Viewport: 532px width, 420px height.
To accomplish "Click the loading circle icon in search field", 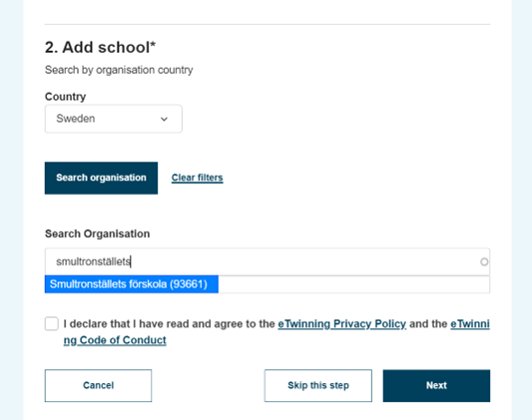I will (484, 261).
